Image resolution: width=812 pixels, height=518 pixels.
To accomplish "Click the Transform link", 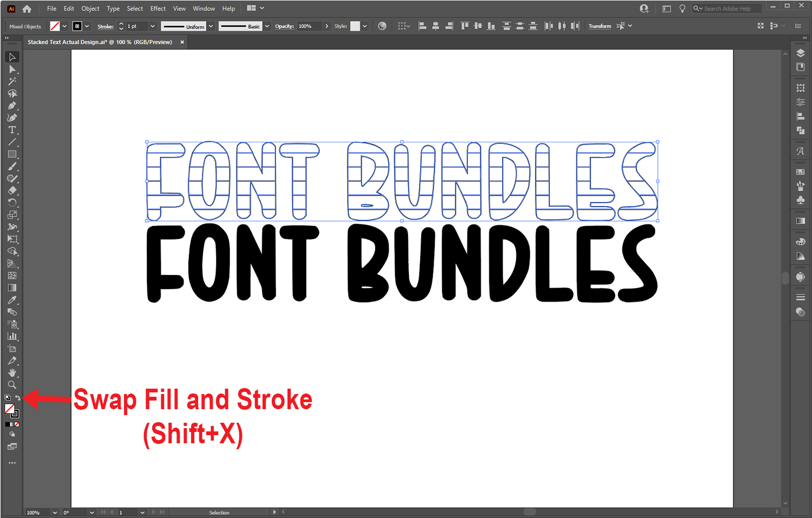I will click(x=600, y=26).
